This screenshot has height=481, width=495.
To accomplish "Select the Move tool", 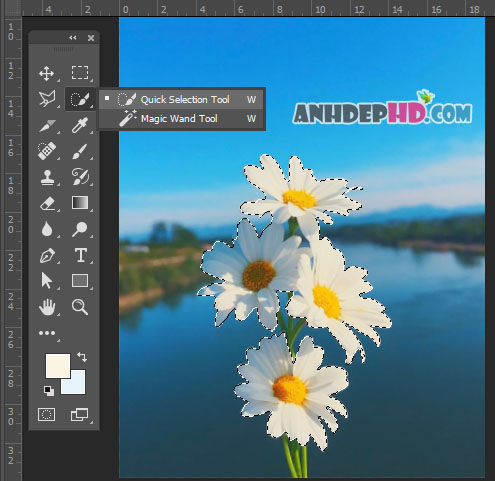I will point(47,73).
